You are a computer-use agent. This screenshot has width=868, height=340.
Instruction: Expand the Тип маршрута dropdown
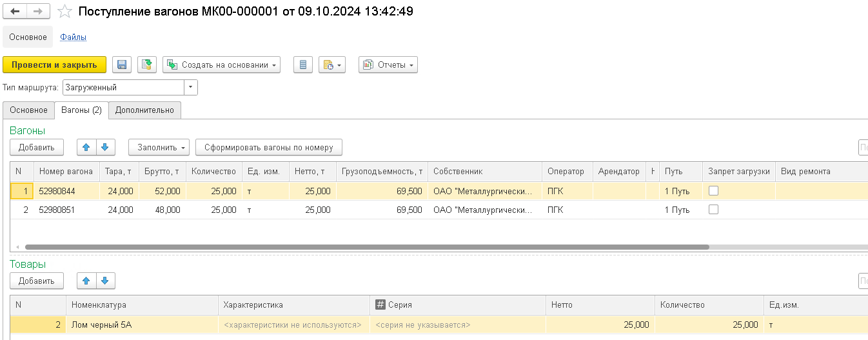pyautogui.click(x=190, y=87)
